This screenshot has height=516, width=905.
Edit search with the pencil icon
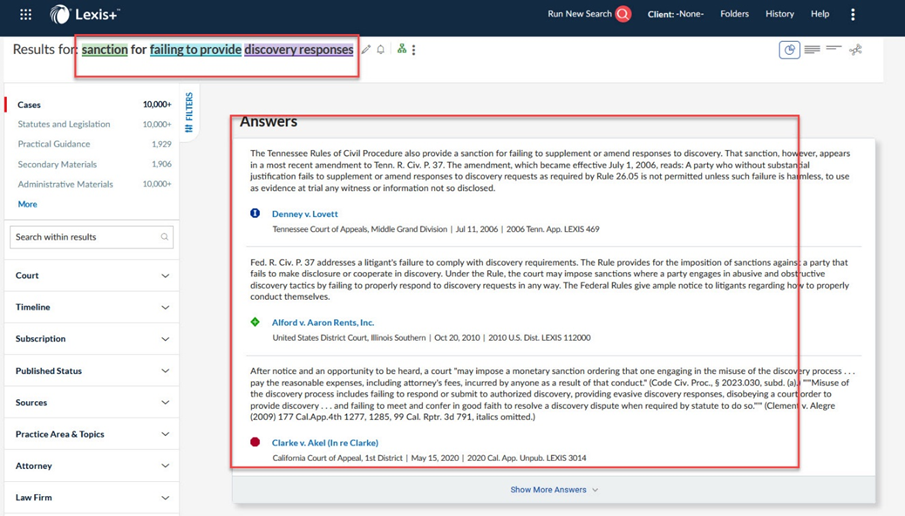[366, 50]
